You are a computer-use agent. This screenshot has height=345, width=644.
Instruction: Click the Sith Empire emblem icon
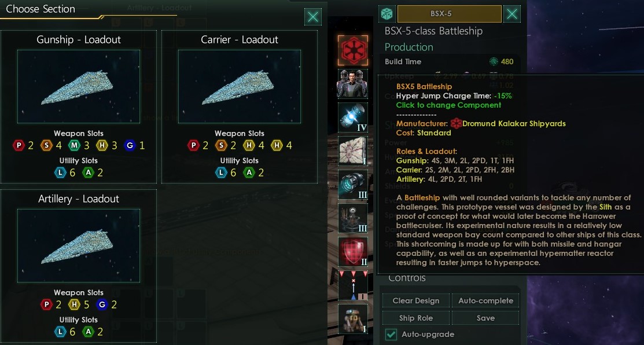[x=353, y=50]
